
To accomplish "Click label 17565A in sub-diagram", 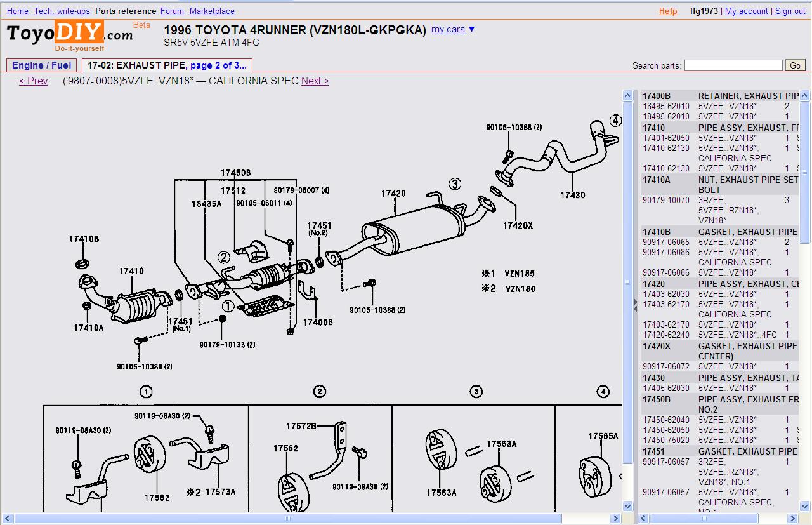I will click(x=603, y=436).
